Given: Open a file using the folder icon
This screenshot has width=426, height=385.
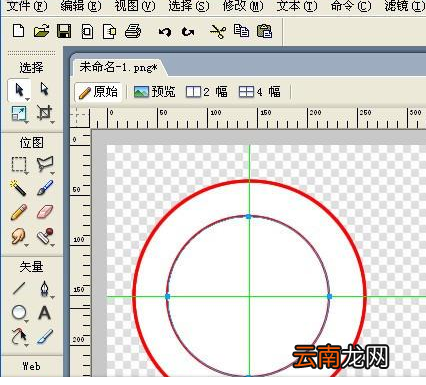Looking at the screenshot, I should tap(41, 31).
